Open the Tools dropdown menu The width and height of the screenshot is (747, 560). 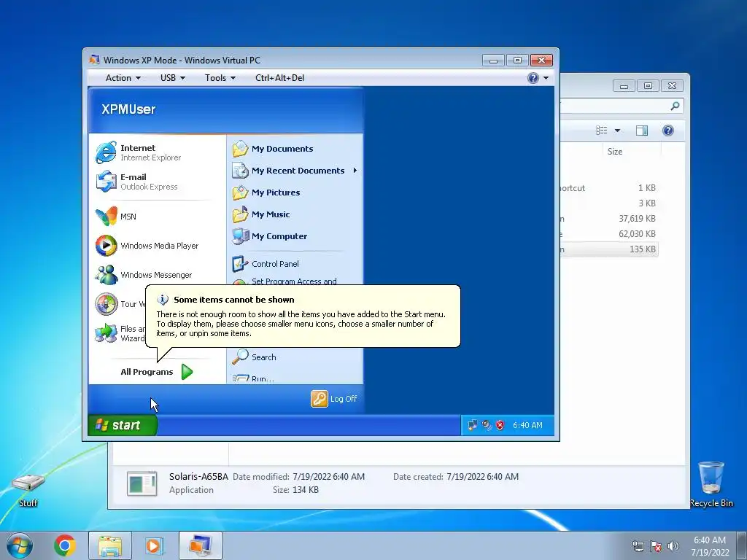220,77
